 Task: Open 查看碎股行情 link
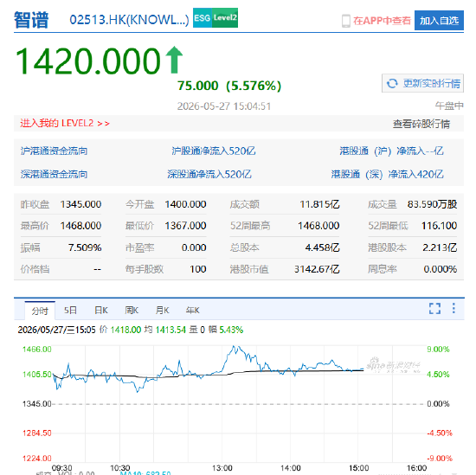click(421, 124)
